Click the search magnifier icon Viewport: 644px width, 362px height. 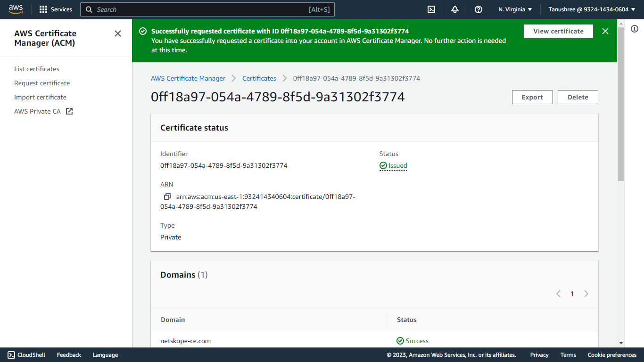point(89,9)
